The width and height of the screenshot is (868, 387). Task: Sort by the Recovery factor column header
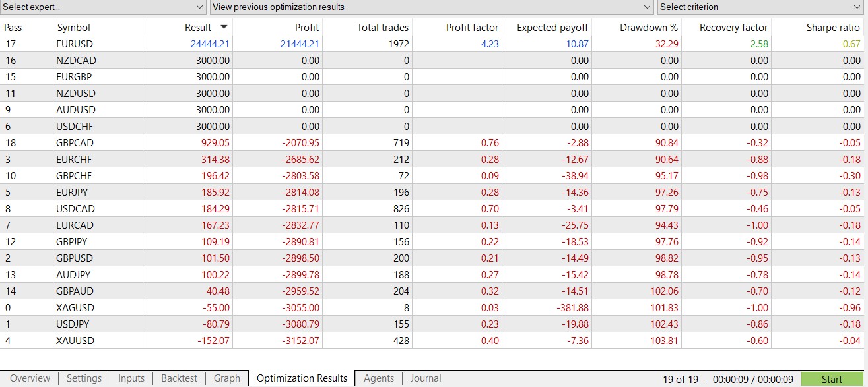[x=734, y=28]
